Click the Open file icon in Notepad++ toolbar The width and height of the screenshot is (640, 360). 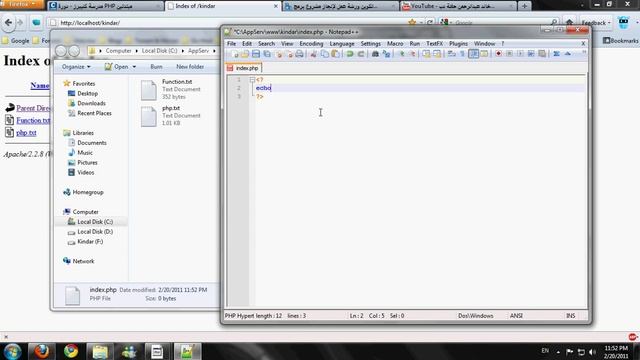click(x=245, y=54)
